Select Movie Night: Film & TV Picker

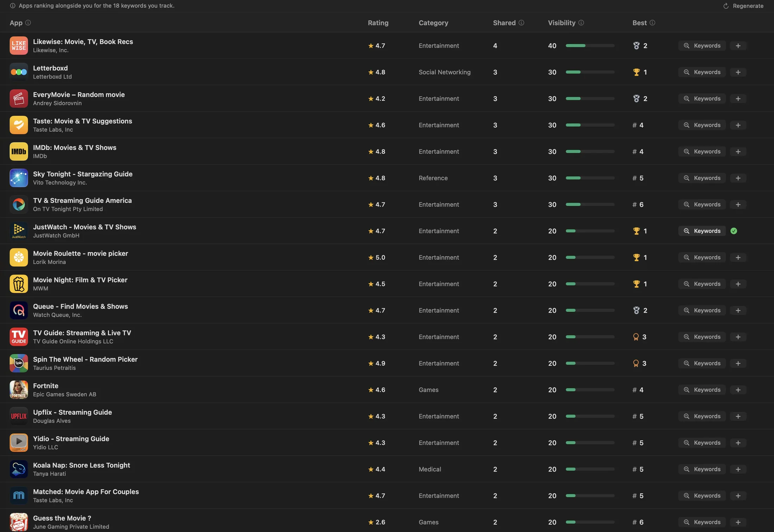pyautogui.click(x=80, y=280)
